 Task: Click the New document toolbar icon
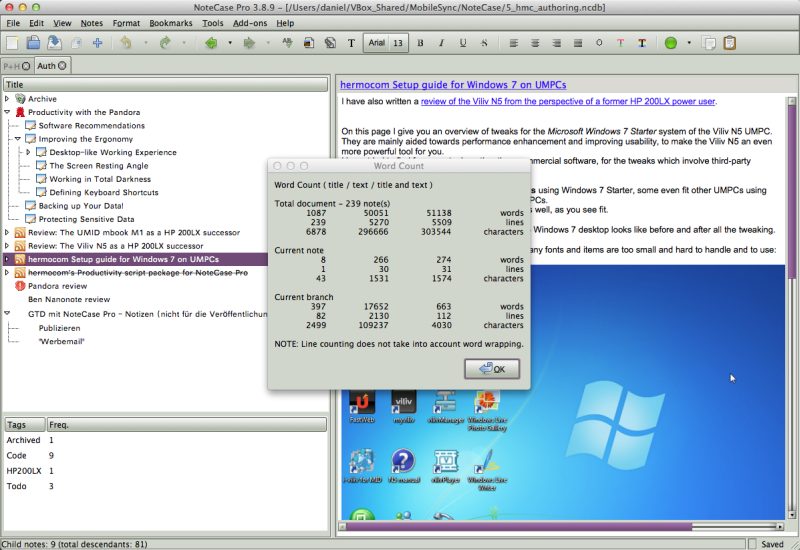pos(12,43)
